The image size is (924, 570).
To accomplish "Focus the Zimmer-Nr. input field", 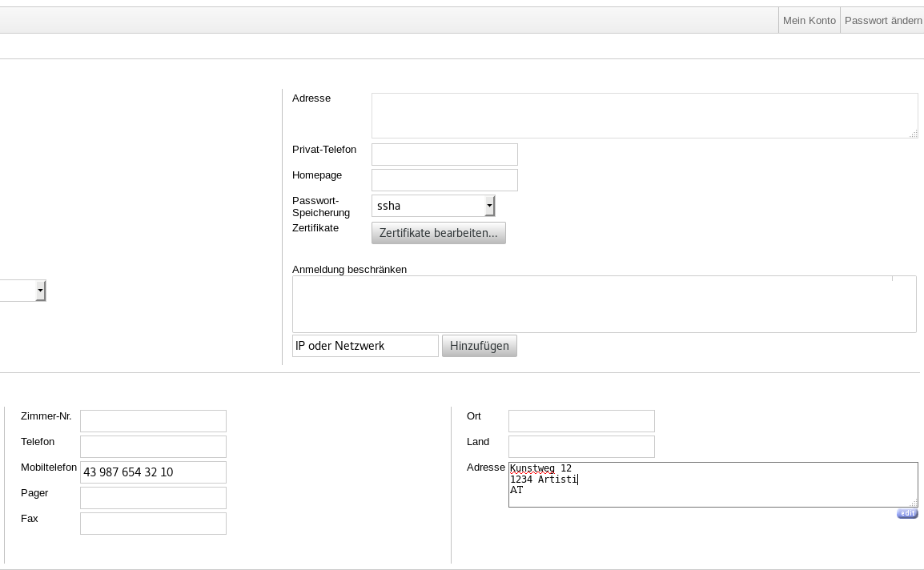I will click(153, 421).
